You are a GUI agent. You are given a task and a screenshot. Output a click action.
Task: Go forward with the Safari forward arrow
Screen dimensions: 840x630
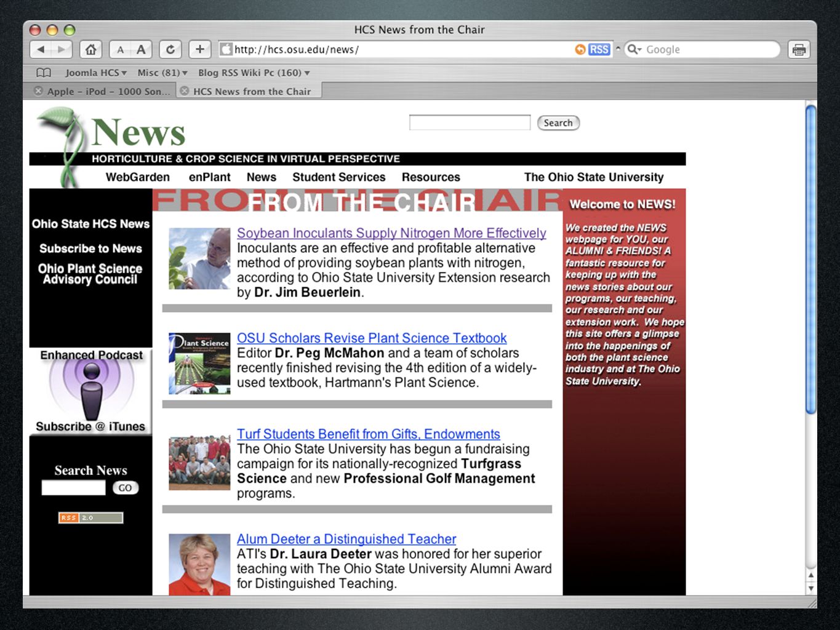(62, 50)
